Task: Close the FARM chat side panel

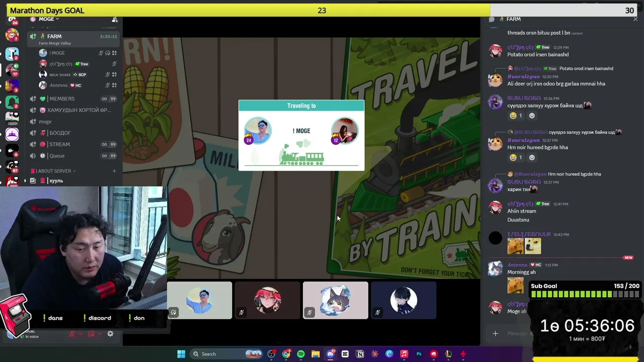Action: [635, 19]
